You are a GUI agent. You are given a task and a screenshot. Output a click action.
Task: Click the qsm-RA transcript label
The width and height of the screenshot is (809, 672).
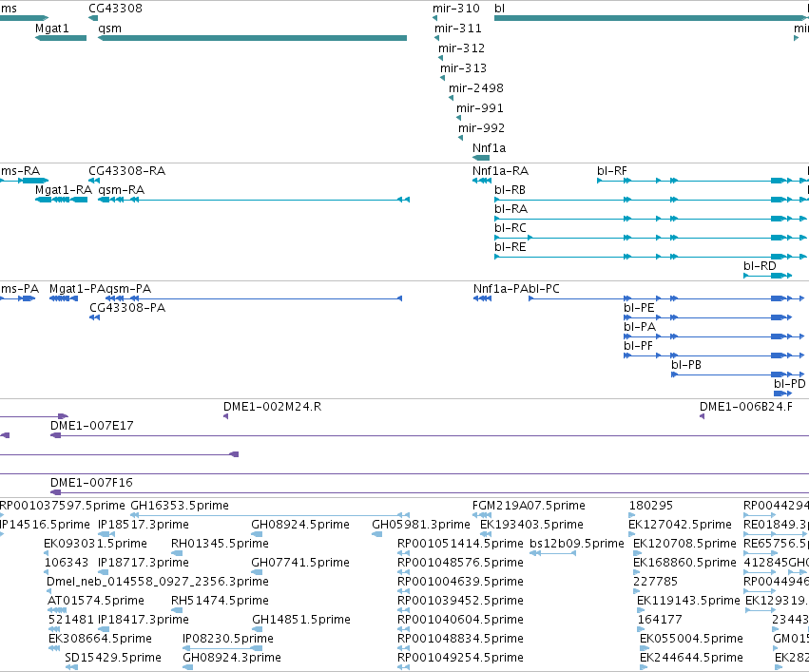pos(122,190)
